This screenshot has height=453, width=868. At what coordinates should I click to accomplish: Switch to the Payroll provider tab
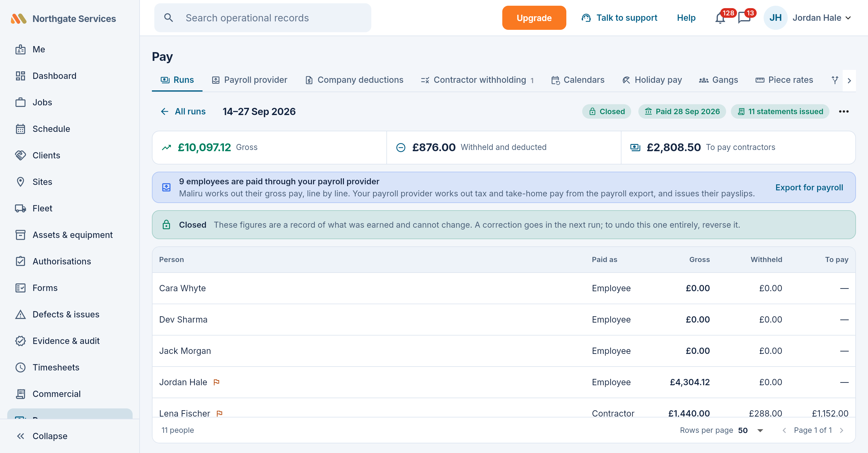click(x=249, y=80)
